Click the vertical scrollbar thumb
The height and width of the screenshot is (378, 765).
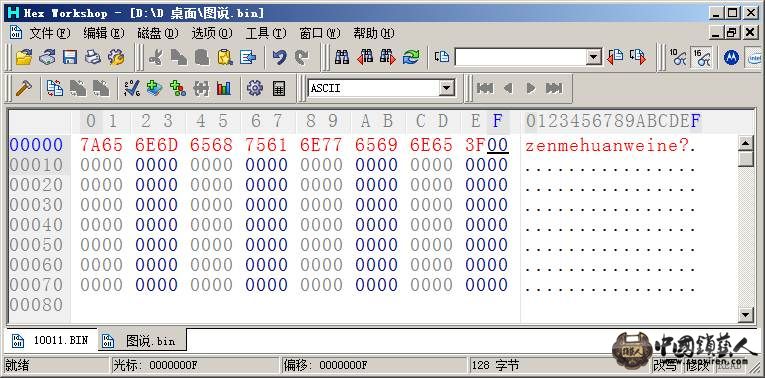coord(745,159)
